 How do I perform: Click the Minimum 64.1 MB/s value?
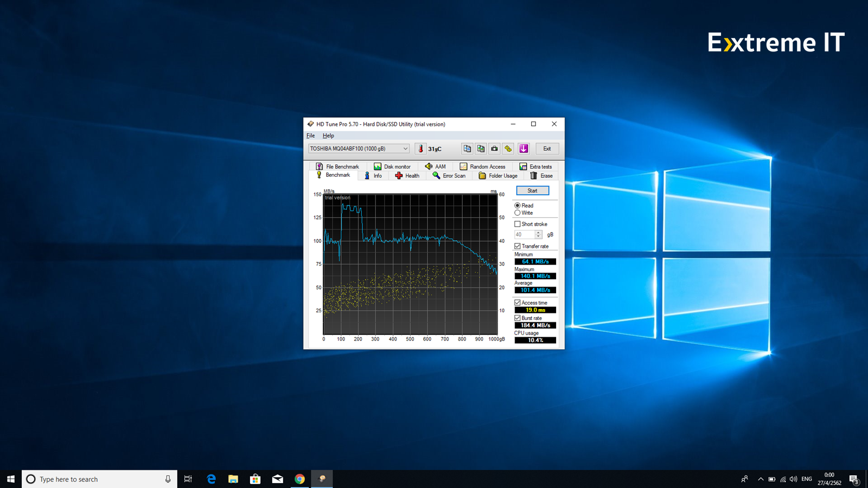coord(535,261)
